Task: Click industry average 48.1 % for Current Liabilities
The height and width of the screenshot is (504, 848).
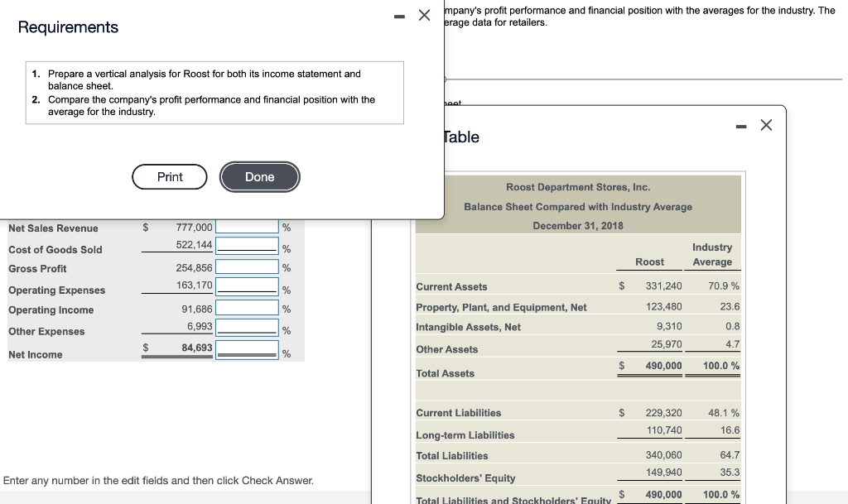Action: pyautogui.click(x=724, y=413)
